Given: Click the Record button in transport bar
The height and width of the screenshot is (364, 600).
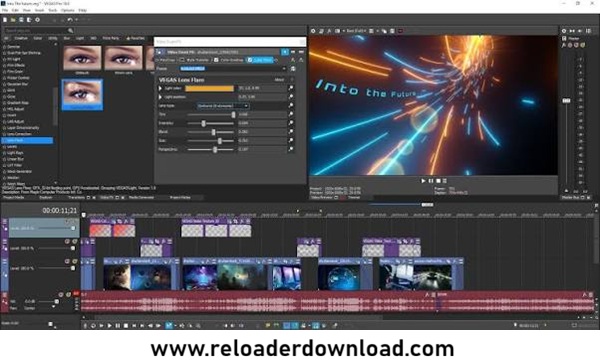Looking at the screenshot, I should (x=85, y=326).
